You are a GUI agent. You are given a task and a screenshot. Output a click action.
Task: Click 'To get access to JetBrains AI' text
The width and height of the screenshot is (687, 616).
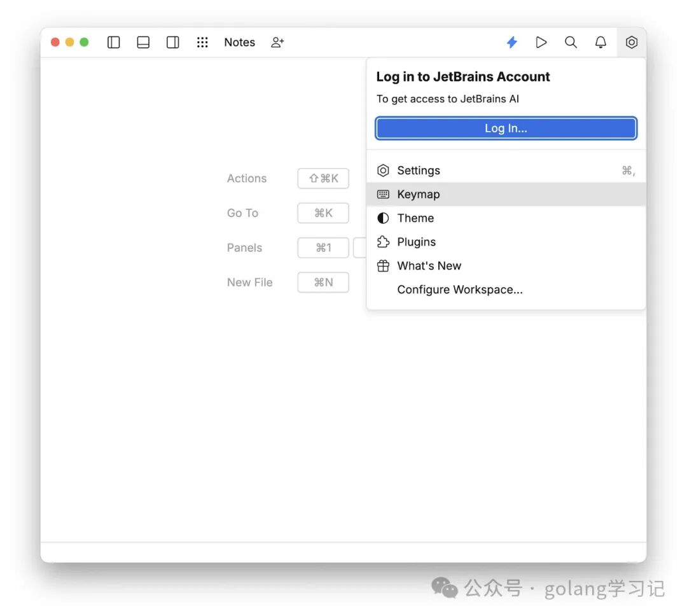point(447,99)
